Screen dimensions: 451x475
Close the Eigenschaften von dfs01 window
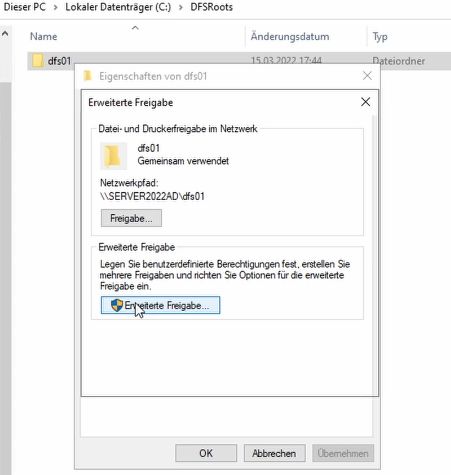point(367,76)
